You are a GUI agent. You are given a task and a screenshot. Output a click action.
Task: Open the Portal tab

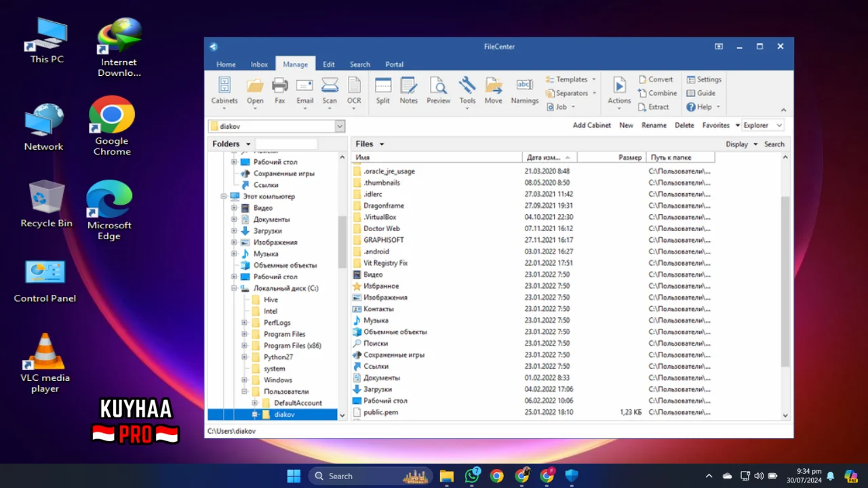pos(394,64)
